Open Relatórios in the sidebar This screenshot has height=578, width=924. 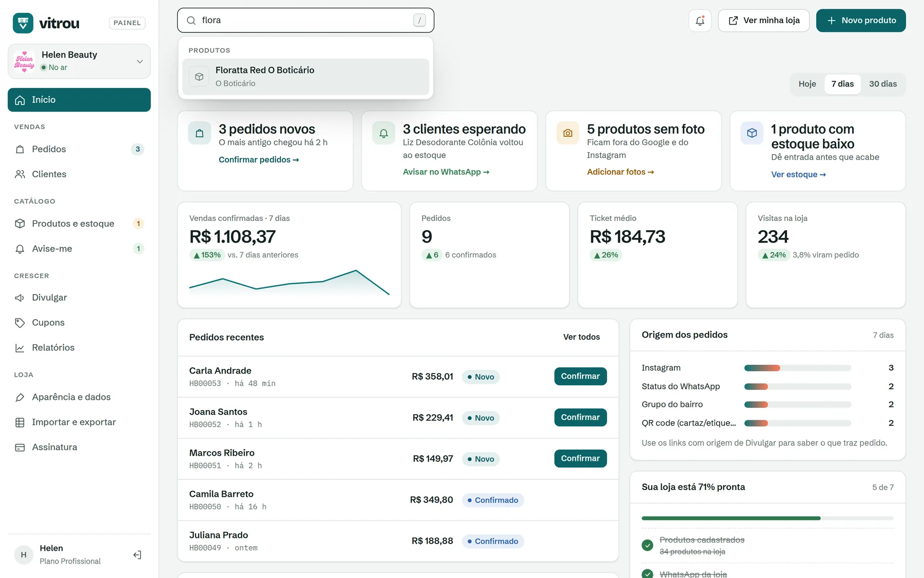[x=79, y=348]
